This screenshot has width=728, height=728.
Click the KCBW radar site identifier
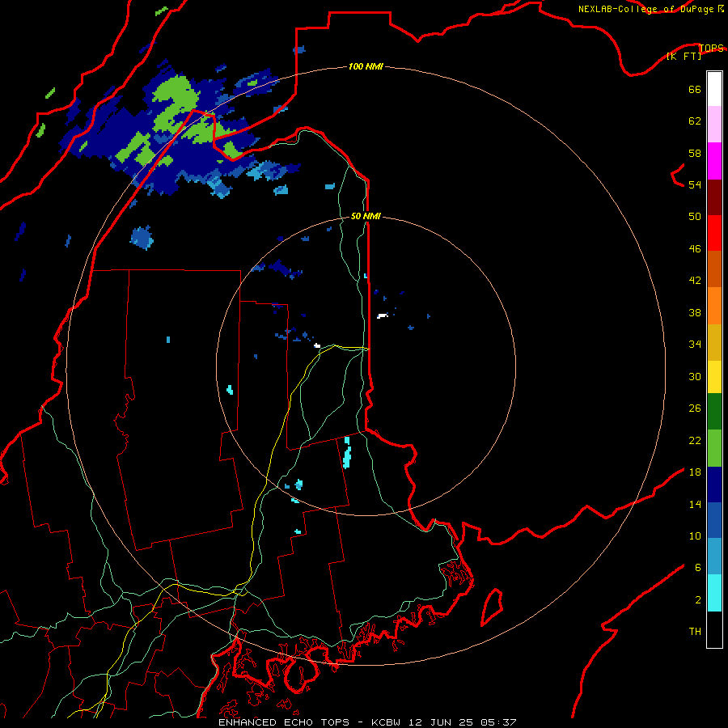[387, 722]
